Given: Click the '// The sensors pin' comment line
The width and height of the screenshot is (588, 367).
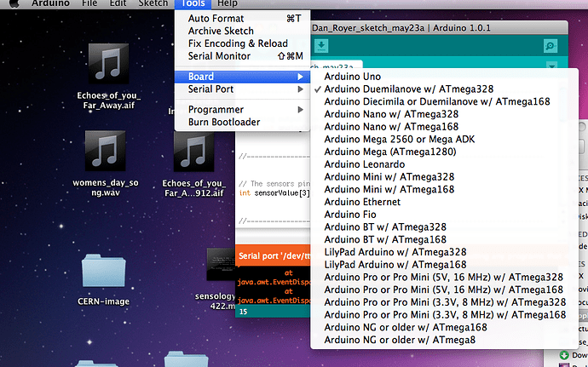Looking at the screenshot, I should [x=274, y=184].
